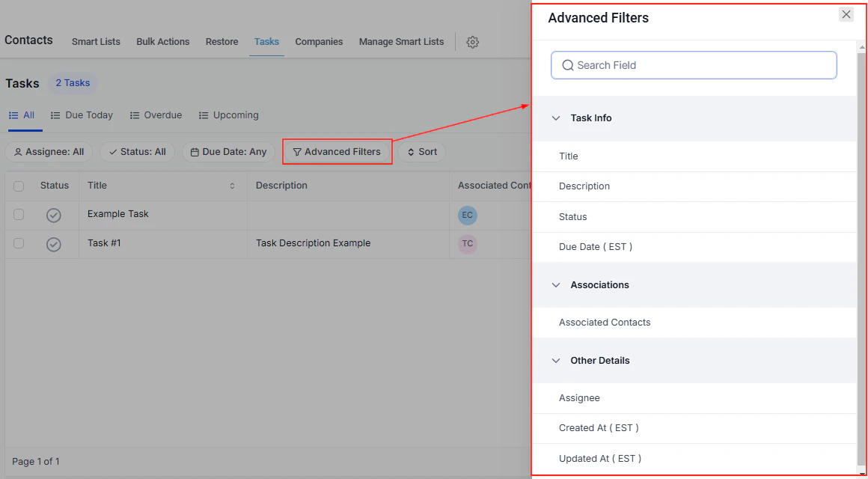
Task: Open Manage Smart Lists
Action: 401,42
